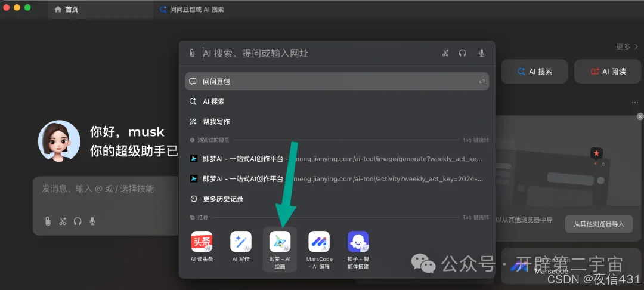Click the Marscode card at bottom right

[571, 267]
